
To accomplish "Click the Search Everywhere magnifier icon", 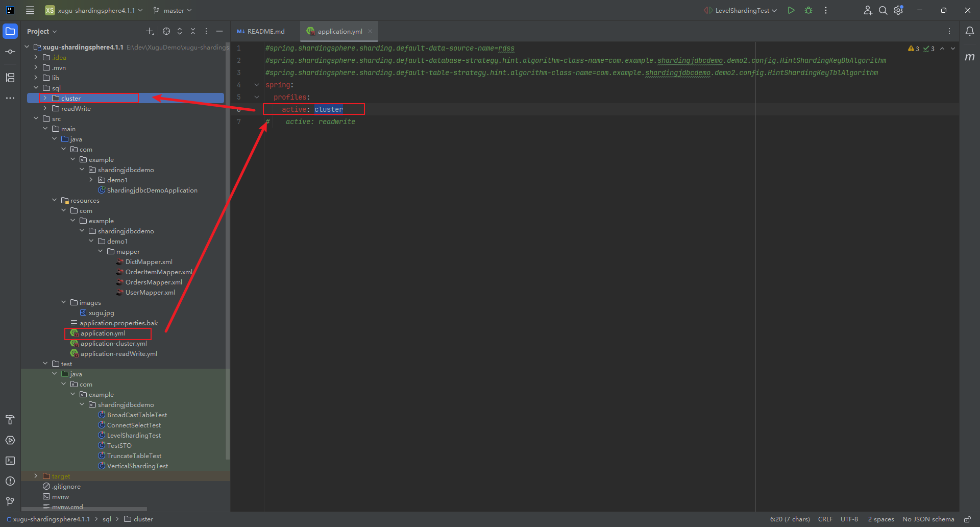I will [883, 10].
